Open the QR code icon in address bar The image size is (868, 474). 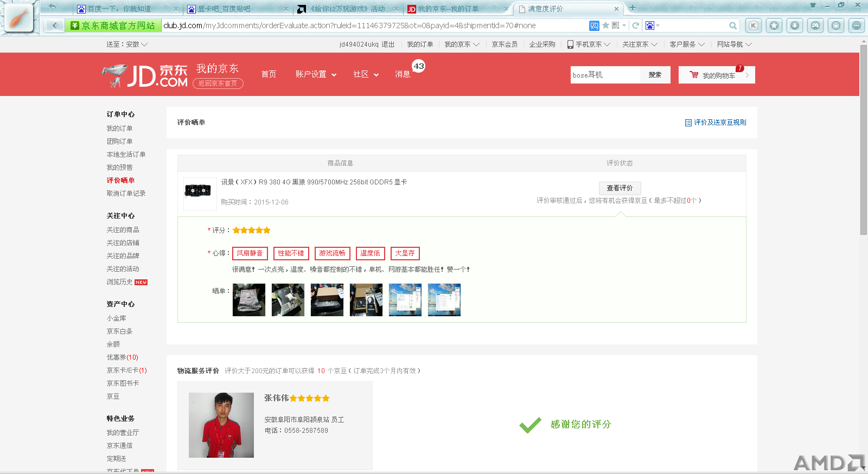616,25
